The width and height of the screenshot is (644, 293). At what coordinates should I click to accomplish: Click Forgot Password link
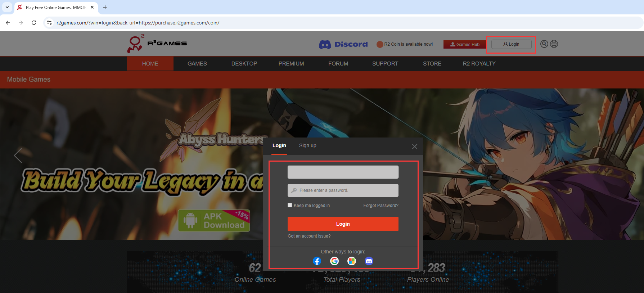coord(380,206)
